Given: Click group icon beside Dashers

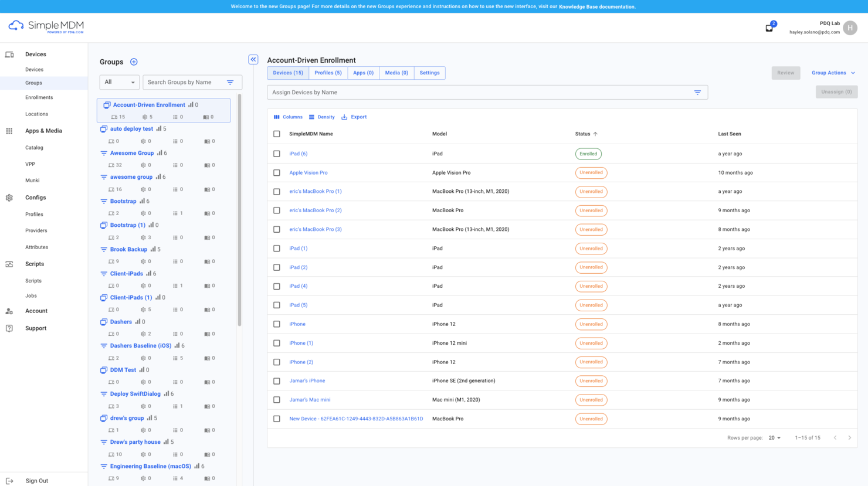Looking at the screenshot, I should 104,322.
